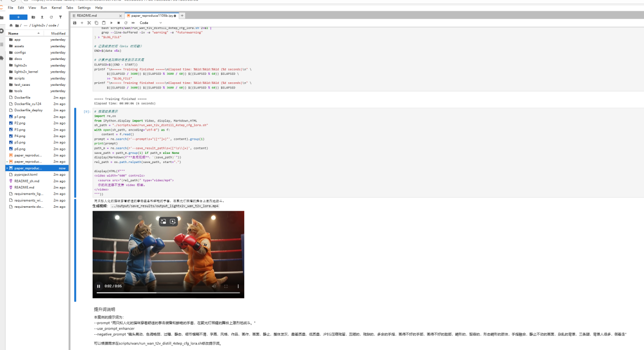Seek in the video progress bar

168,293
